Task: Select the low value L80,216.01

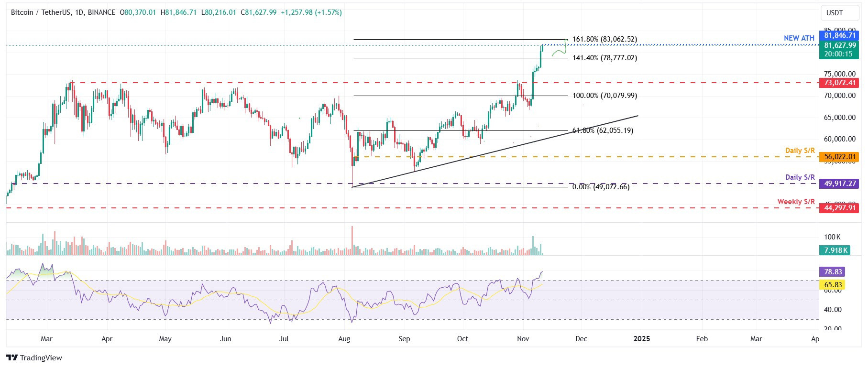Action: point(219,12)
